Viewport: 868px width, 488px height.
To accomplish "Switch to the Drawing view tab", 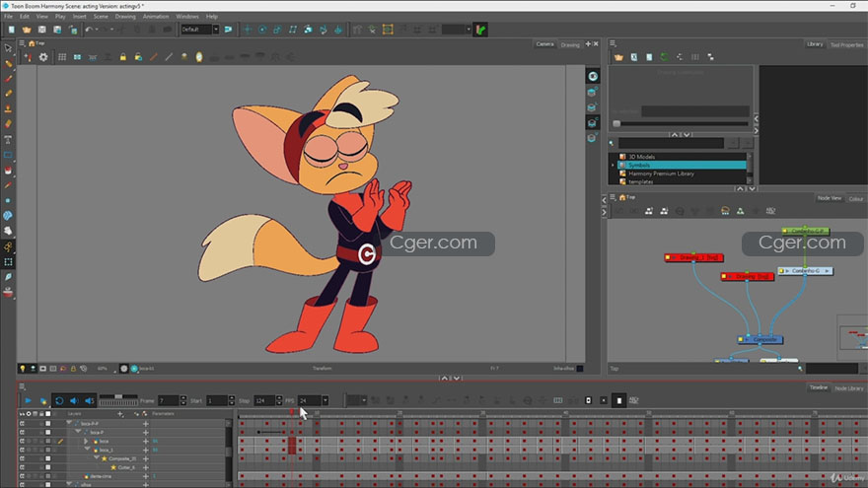I will 570,44.
